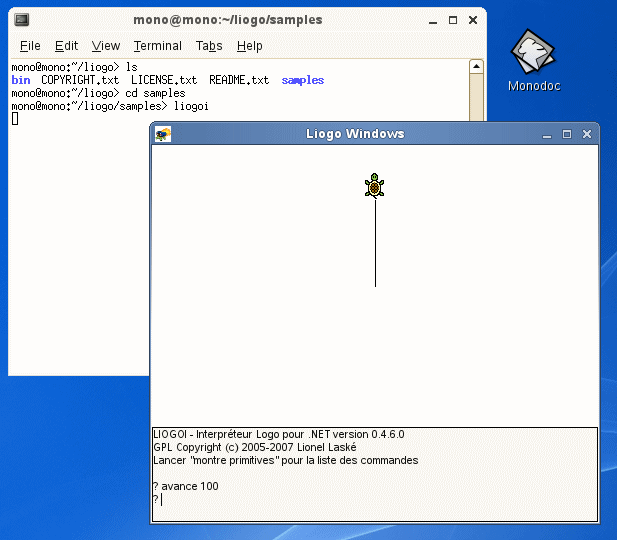Click the 'liogoi' command in terminal
The width and height of the screenshot is (617, 540).
click(191, 106)
